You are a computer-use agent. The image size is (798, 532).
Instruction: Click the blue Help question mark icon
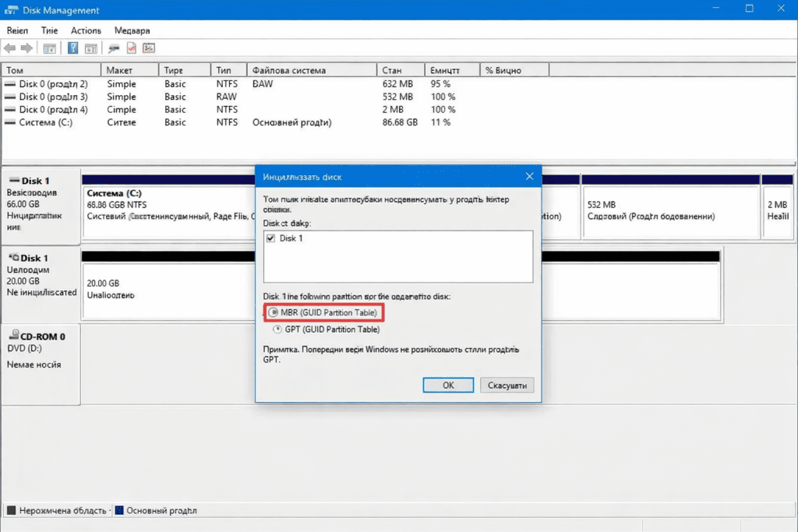tap(72, 48)
